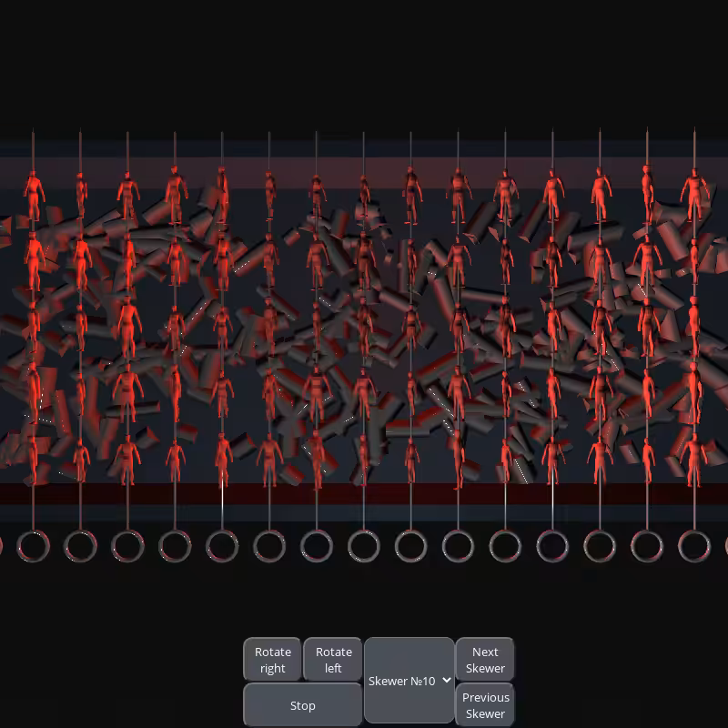728x728 pixels.
Task: Select the rightmost full skewer ring handle
Action: (694, 546)
